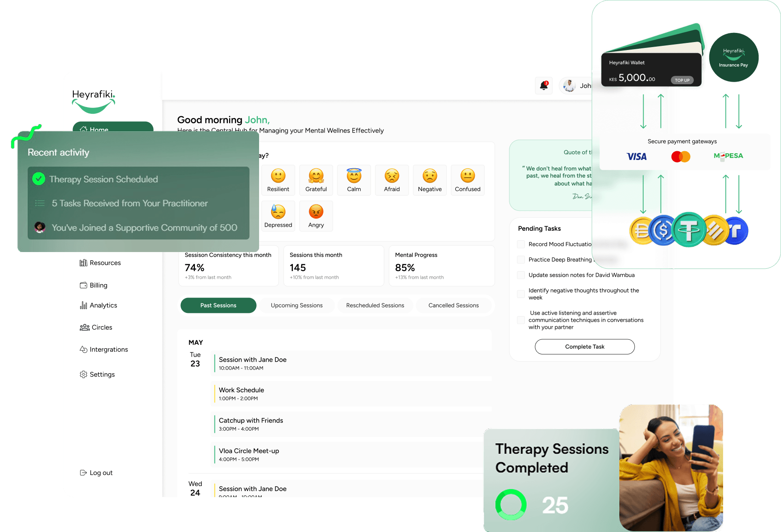Open Home in the sidebar
This screenshot has width=781, height=532.
click(x=113, y=127)
